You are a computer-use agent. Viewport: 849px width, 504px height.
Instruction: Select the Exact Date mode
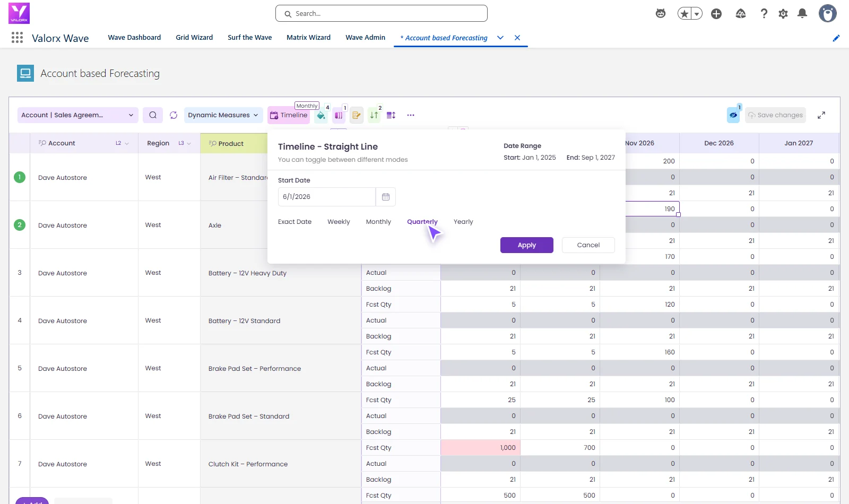(x=294, y=222)
